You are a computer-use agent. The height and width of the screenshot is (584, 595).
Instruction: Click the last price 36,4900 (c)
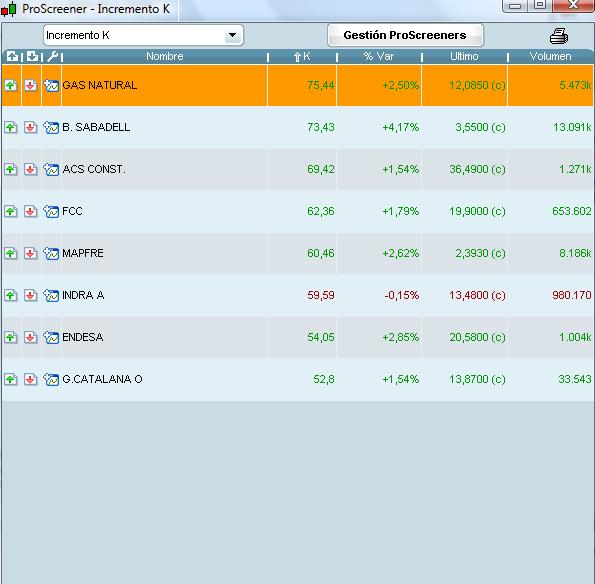coord(477,169)
